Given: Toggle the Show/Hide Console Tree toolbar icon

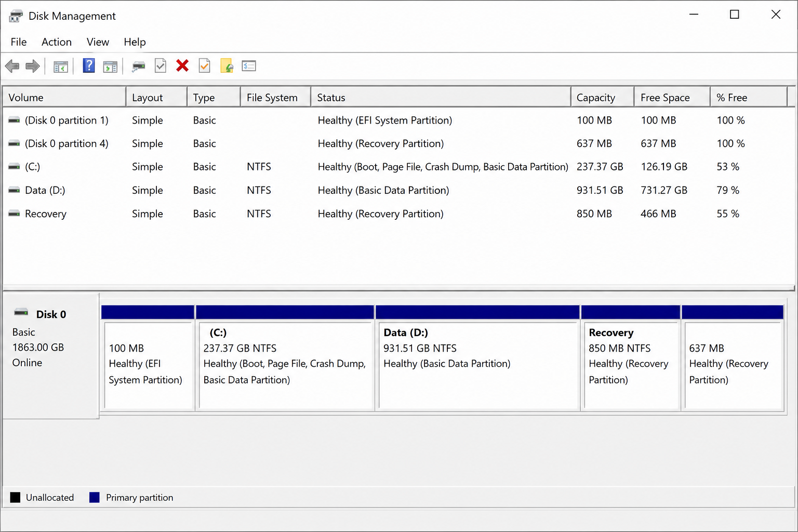Looking at the screenshot, I should (61, 66).
